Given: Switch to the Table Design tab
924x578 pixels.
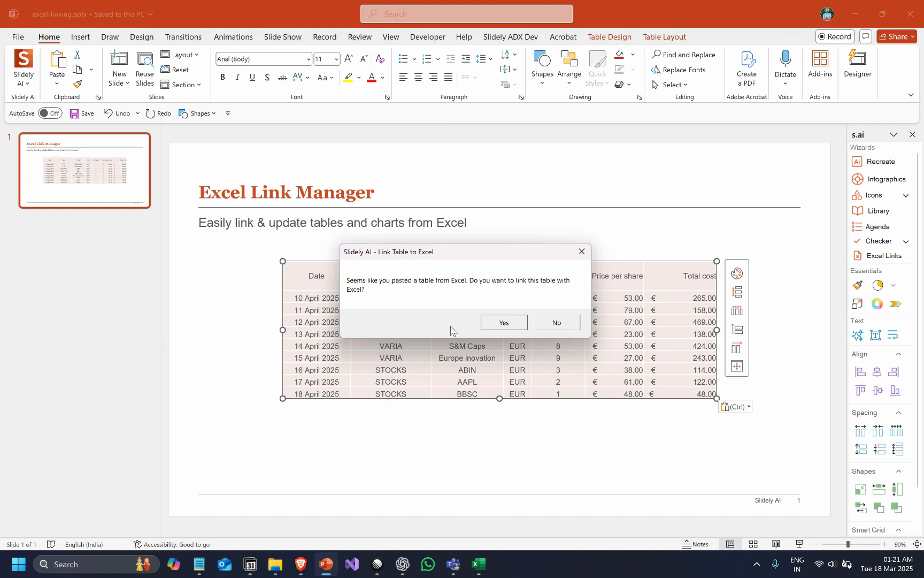Looking at the screenshot, I should pyautogui.click(x=610, y=37).
